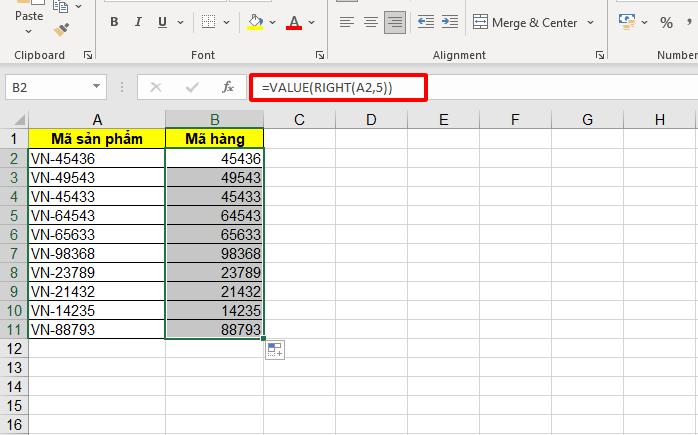Open Insert Function fx button
This screenshot has width=698, height=435.
pos(228,87)
